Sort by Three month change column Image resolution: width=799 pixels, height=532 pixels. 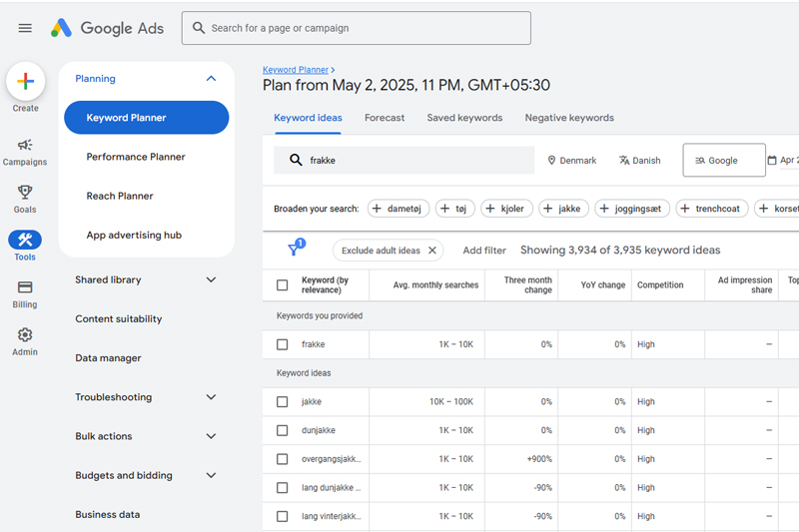[528, 285]
